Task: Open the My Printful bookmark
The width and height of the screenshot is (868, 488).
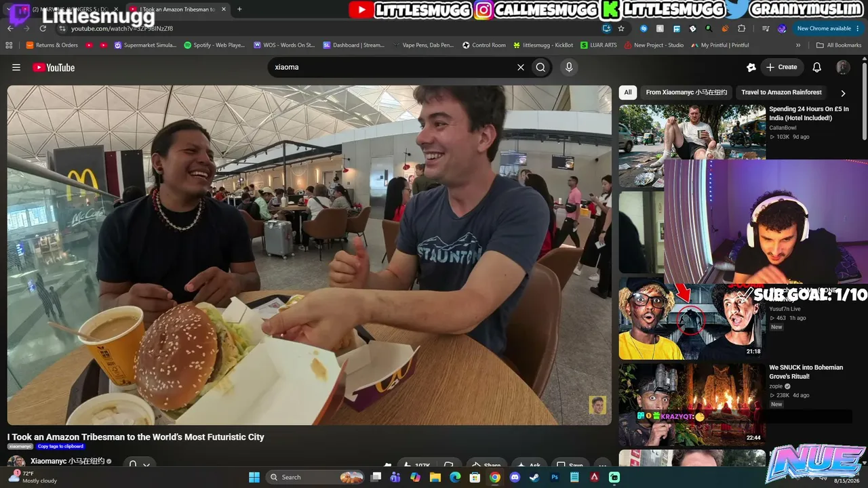Action: click(720, 45)
